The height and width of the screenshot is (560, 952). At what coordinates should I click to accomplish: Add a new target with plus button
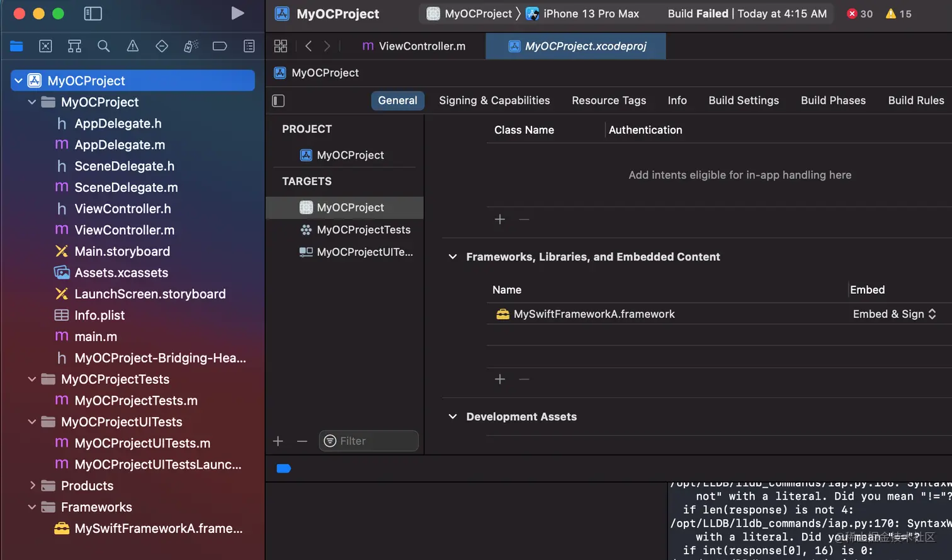[x=278, y=441]
